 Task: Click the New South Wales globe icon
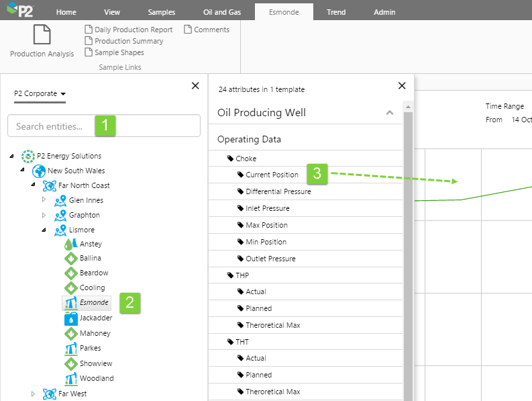click(x=38, y=171)
